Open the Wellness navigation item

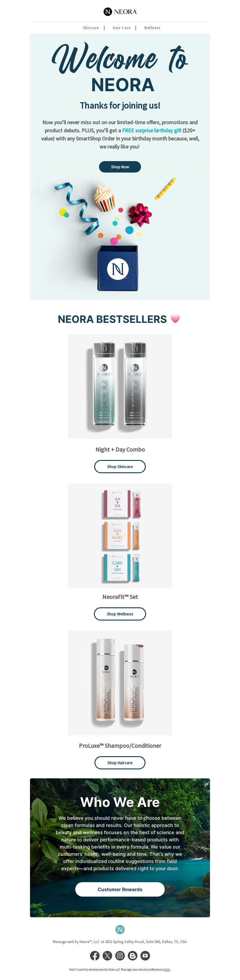click(x=152, y=28)
